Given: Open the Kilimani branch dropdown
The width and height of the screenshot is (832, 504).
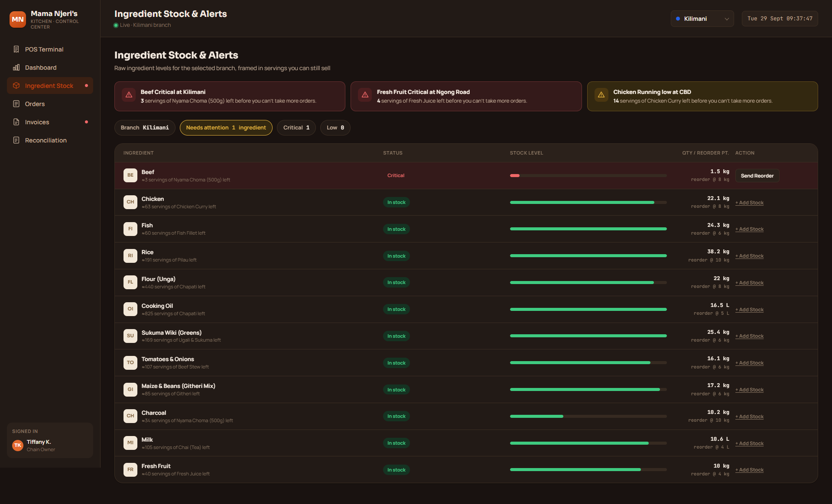Looking at the screenshot, I should [702, 19].
